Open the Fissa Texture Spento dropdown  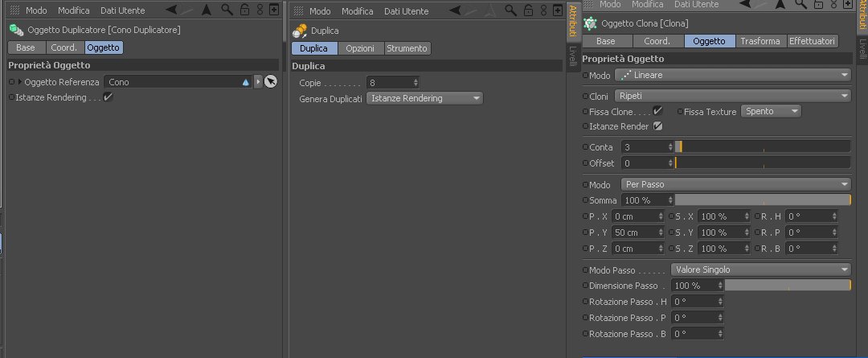pos(771,111)
